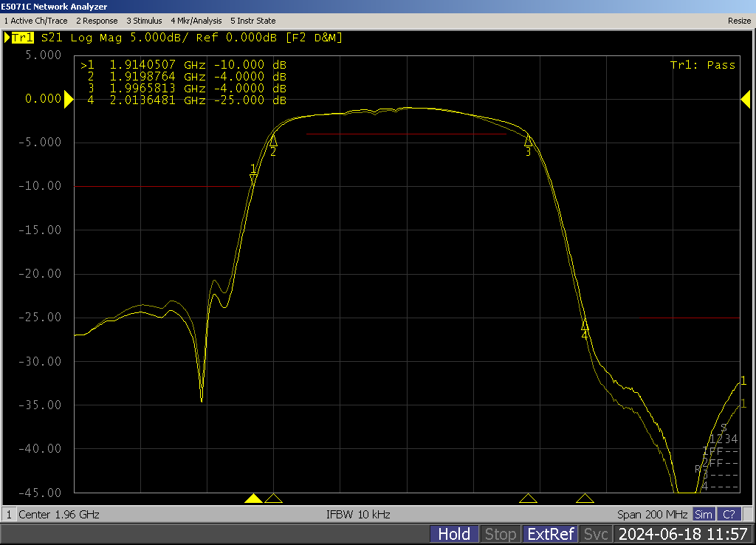
Task: Click the Tr1 active trace label
Action: pos(22,38)
